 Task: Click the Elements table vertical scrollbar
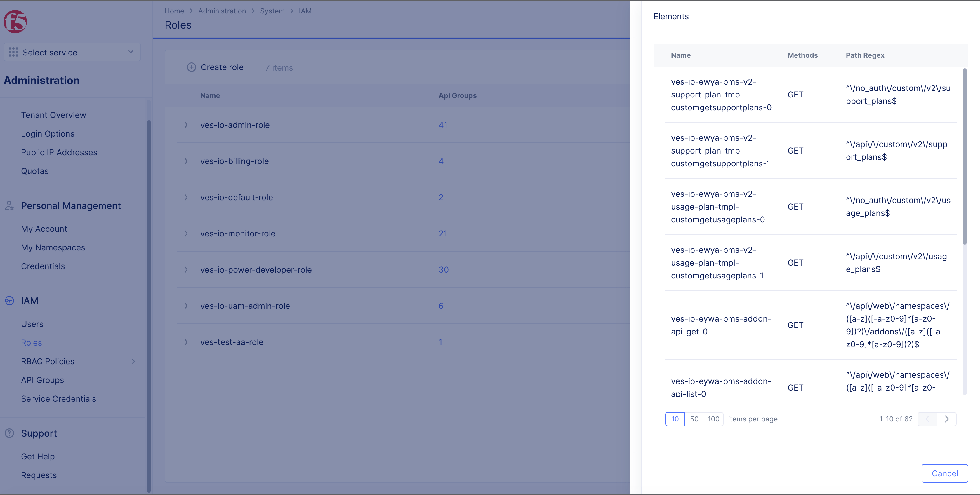(965, 156)
